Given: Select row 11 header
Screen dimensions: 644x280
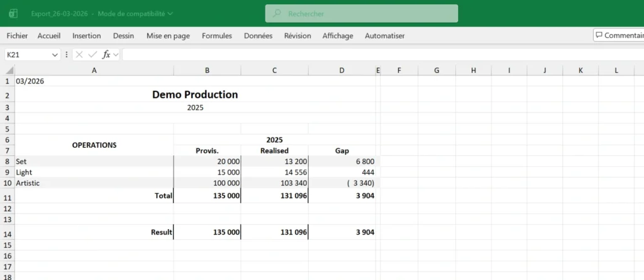Looking at the screenshot, I should pos(8,196).
